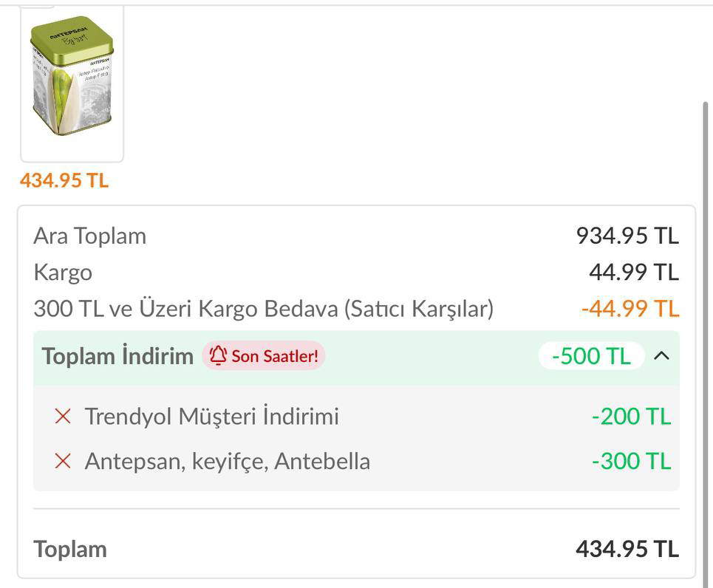
Task: Click the Trendyol Müşteri İndirimi label
Action: [x=212, y=416]
